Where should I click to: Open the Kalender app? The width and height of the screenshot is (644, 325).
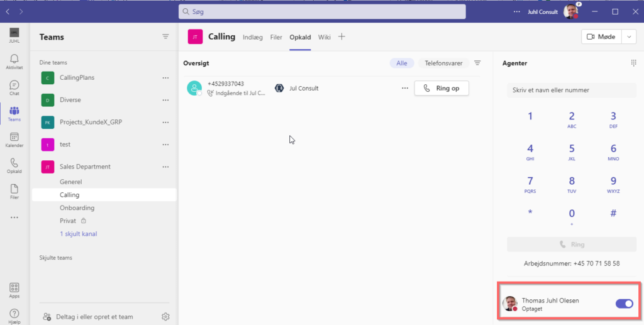(14, 140)
